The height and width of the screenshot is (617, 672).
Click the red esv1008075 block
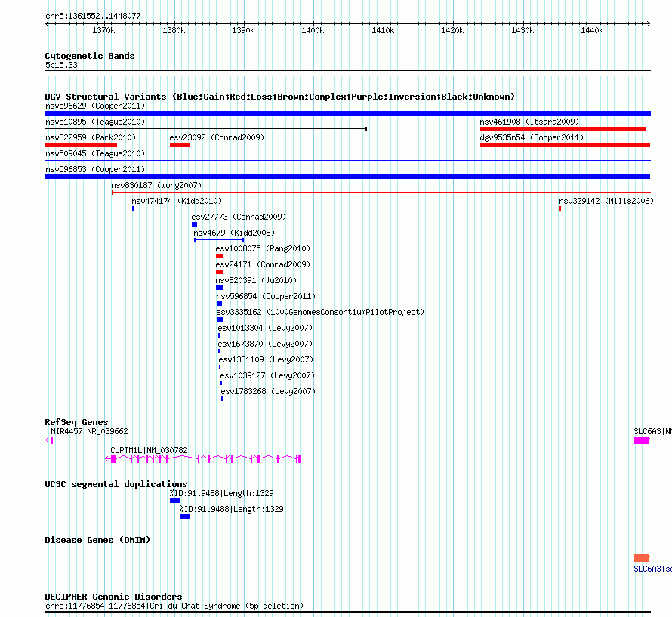(220, 256)
